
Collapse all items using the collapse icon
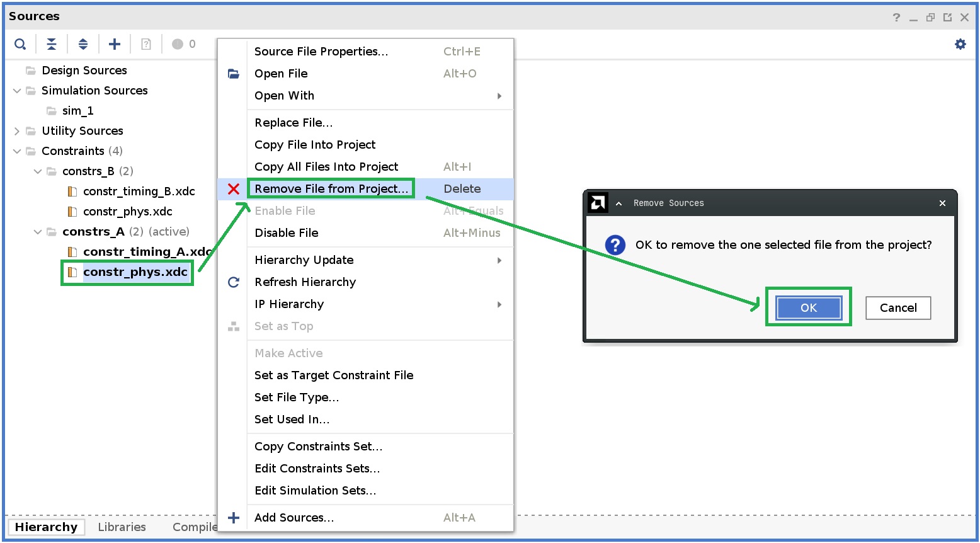pyautogui.click(x=51, y=43)
